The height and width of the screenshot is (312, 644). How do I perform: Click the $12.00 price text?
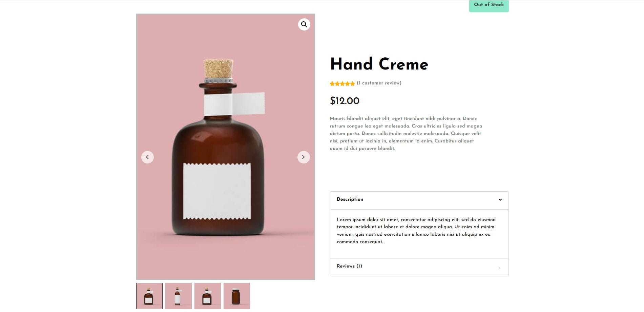[345, 101]
